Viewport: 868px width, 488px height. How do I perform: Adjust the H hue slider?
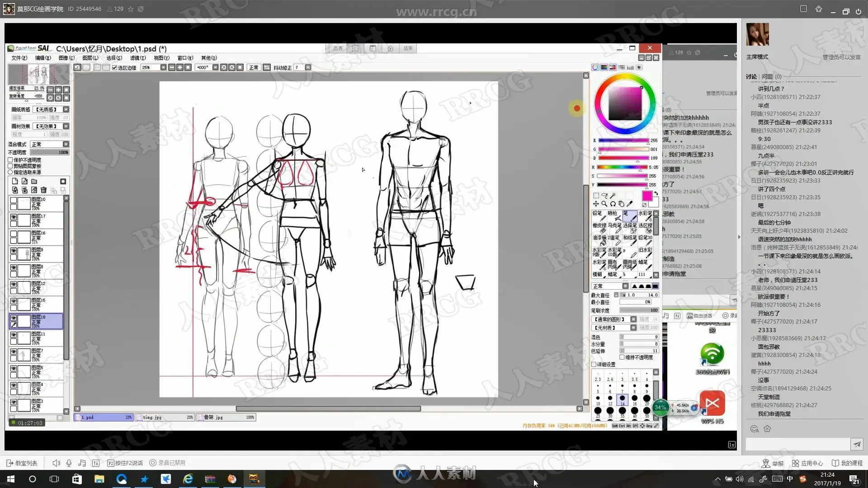pos(623,167)
